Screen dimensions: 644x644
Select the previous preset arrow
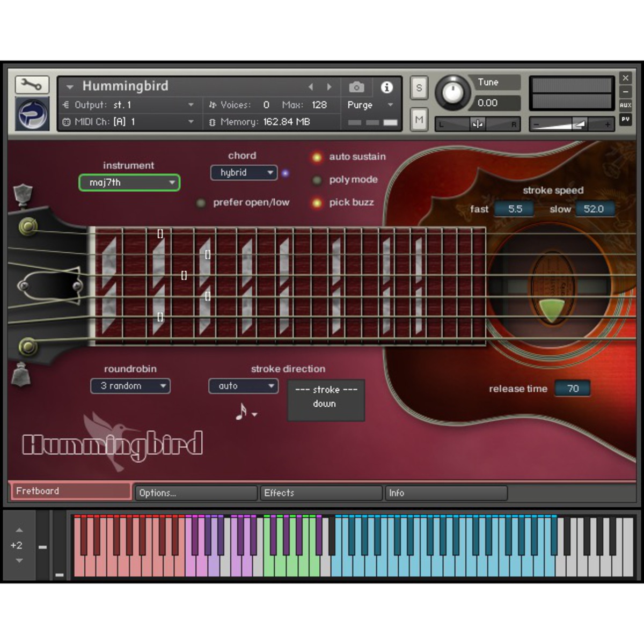311,87
